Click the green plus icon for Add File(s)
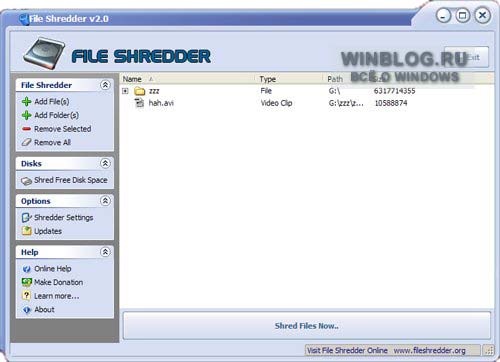 (26, 101)
